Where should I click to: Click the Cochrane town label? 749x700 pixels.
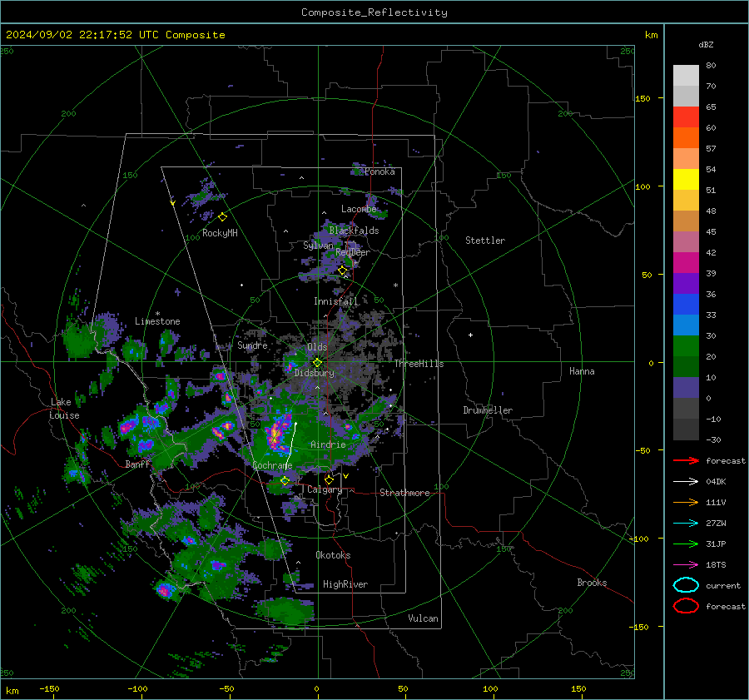(x=272, y=465)
